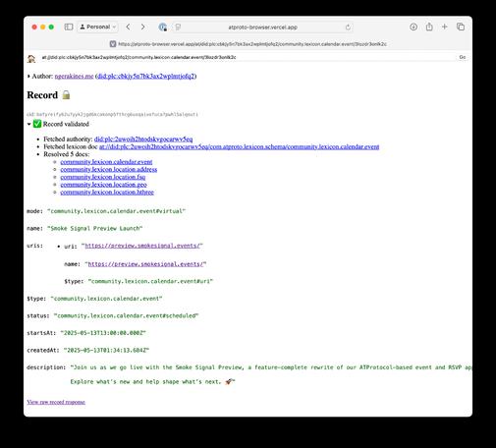Click the Share icon in the toolbar
Screen dimensions: 496x448
click(x=429, y=27)
